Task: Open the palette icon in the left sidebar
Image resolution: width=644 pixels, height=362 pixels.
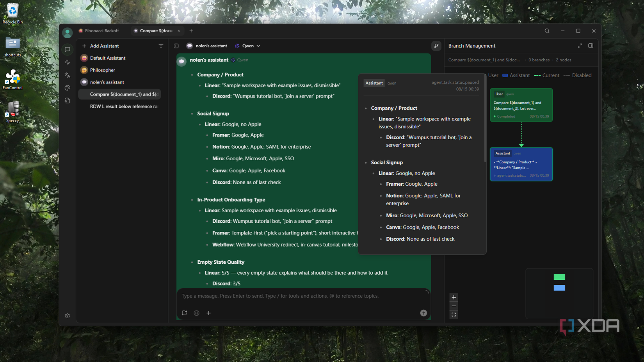Action: (x=68, y=88)
